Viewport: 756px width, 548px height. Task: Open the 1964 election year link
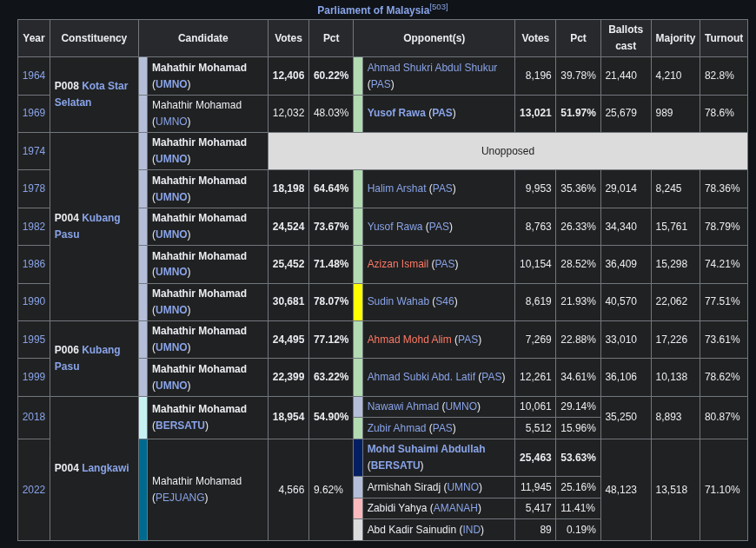[x=34, y=76]
